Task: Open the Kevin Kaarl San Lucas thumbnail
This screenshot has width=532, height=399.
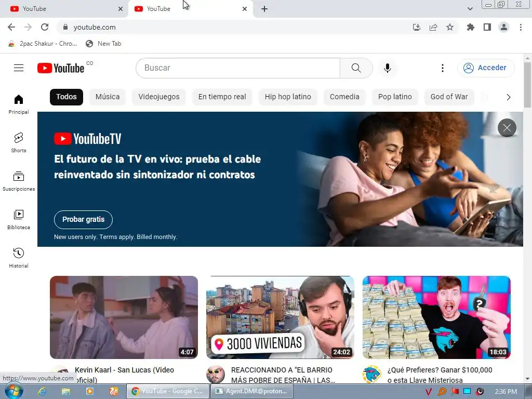Action: (124, 317)
